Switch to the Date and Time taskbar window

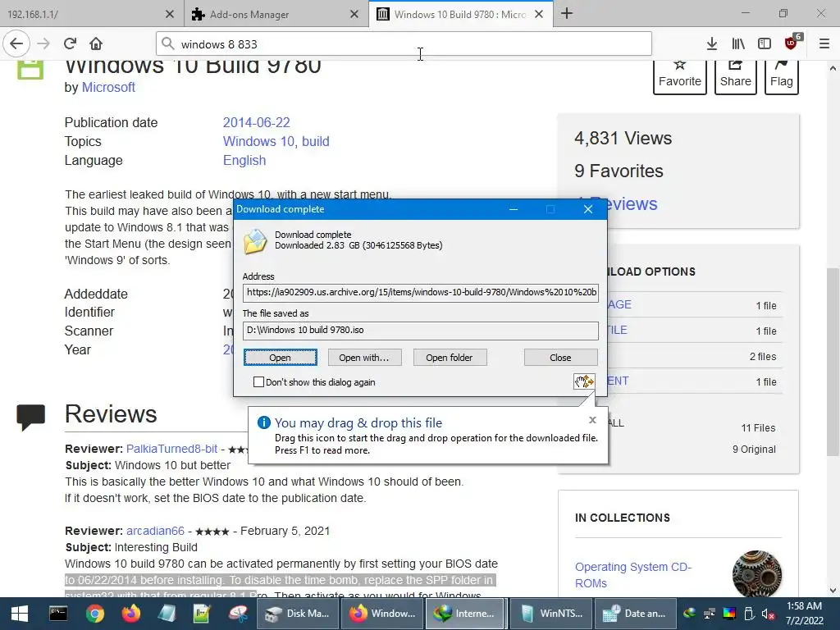634,614
